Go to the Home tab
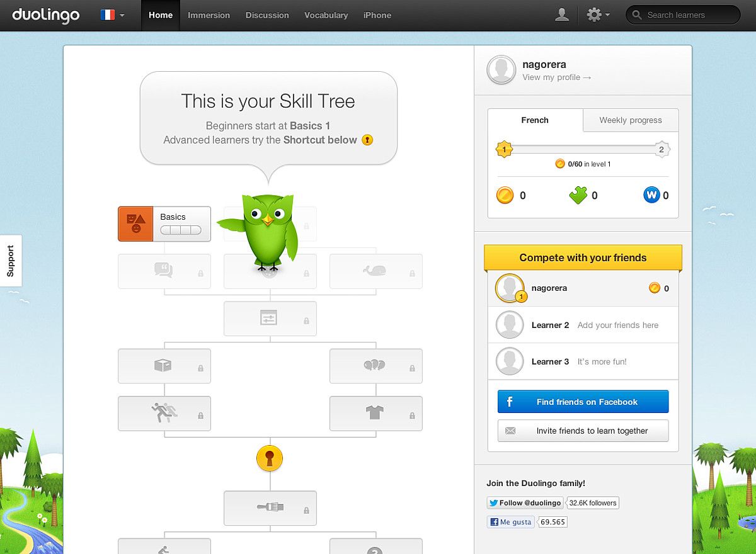756x554 pixels. coord(161,15)
